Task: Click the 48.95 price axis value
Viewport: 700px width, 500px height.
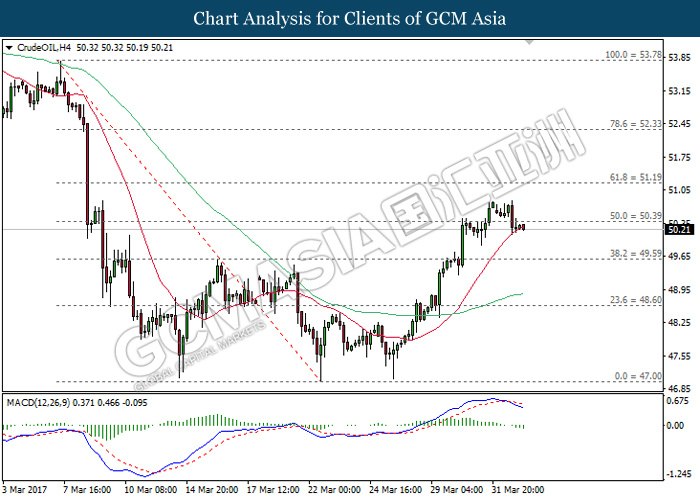Action: (679, 290)
